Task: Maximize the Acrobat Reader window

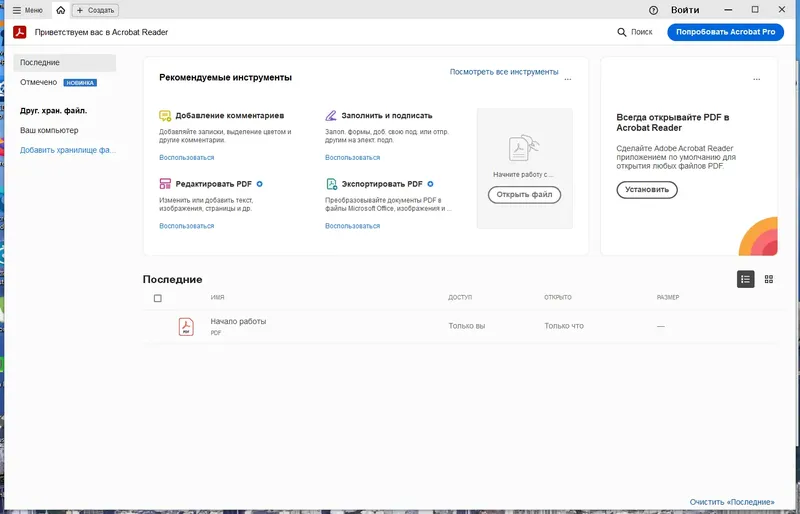Action: [755, 10]
